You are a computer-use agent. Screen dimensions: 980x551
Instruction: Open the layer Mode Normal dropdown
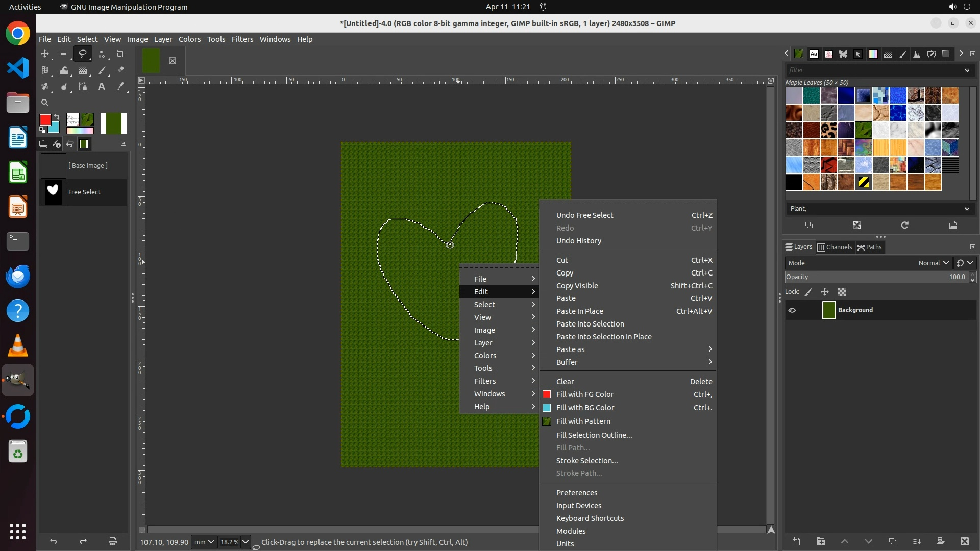(x=933, y=263)
